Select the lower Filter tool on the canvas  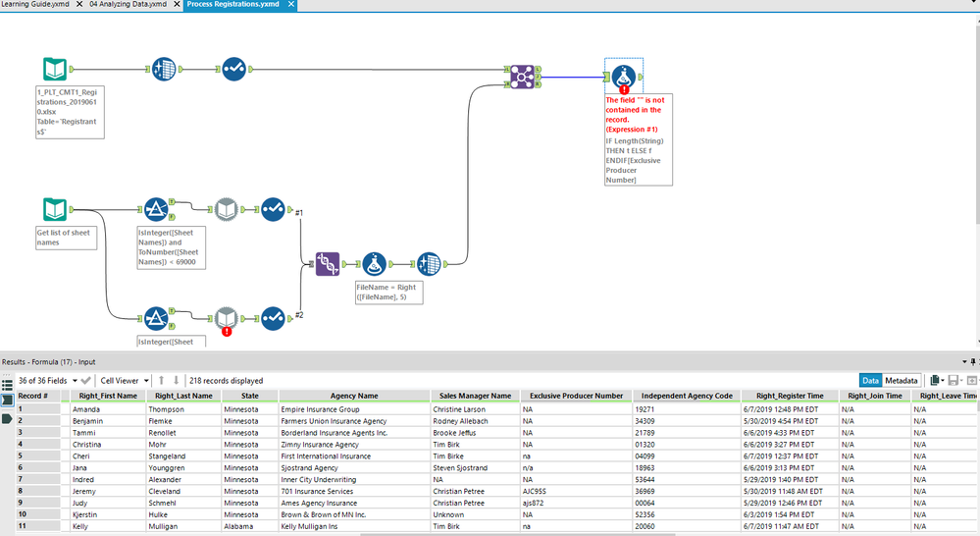[x=156, y=318]
